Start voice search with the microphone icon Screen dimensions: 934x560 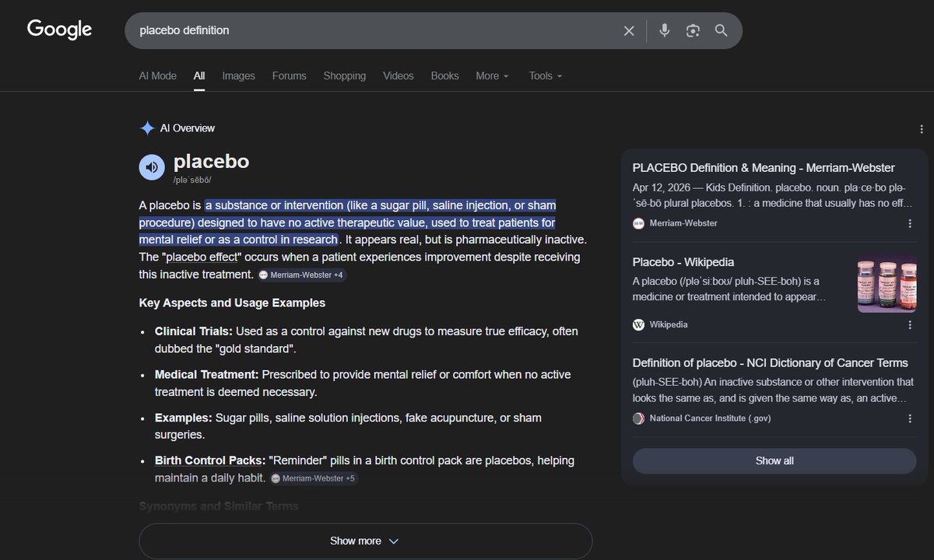pos(664,30)
